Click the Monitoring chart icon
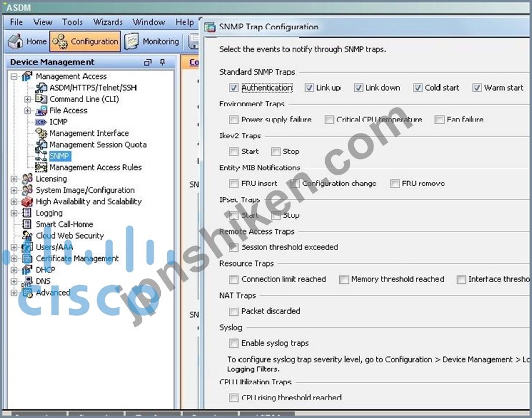This screenshot has height=418, width=532. coord(132,41)
